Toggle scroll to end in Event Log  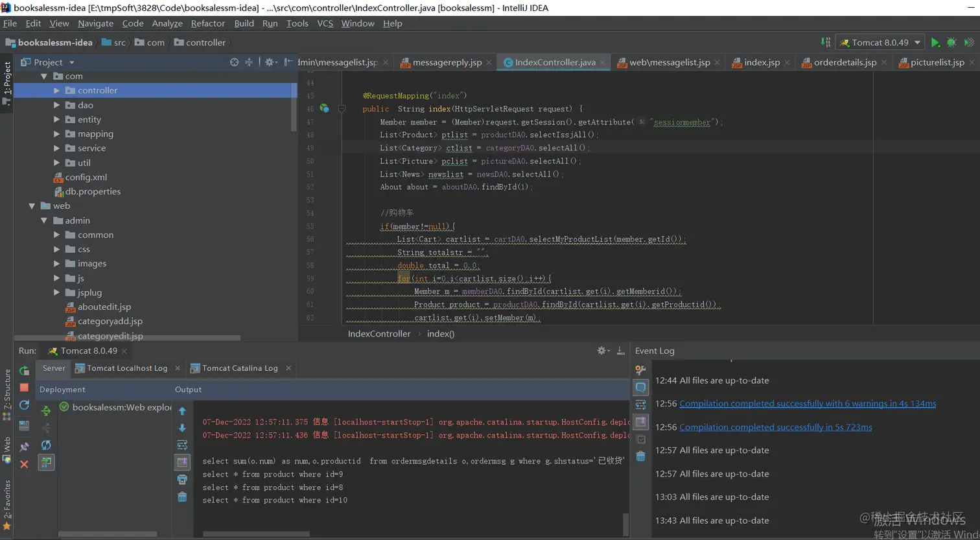point(640,422)
